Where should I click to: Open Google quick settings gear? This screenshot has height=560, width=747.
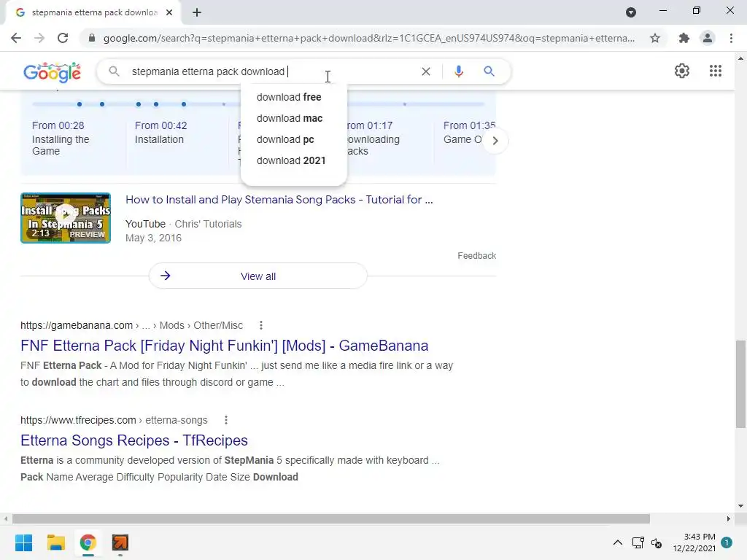(682, 71)
